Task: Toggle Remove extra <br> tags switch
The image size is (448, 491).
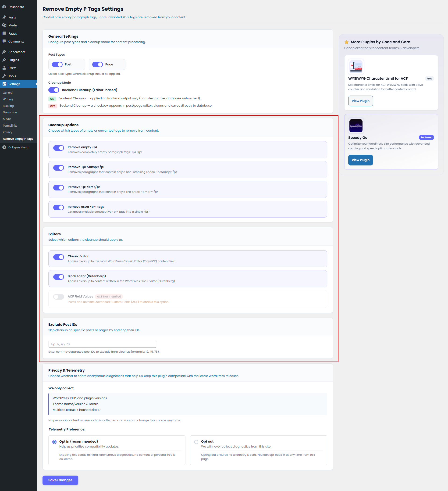Action: tap(59, 208)
